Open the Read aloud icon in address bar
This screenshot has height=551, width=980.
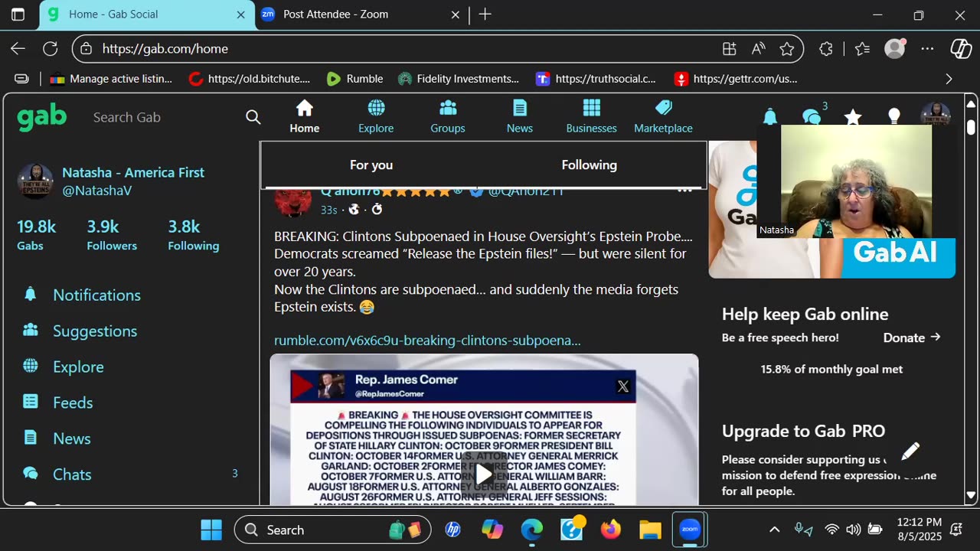(x=758, y=48)
